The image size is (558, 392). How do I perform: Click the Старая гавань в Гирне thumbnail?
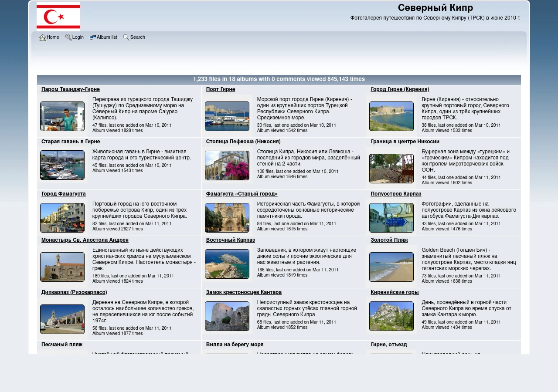(x=62, y=165)
